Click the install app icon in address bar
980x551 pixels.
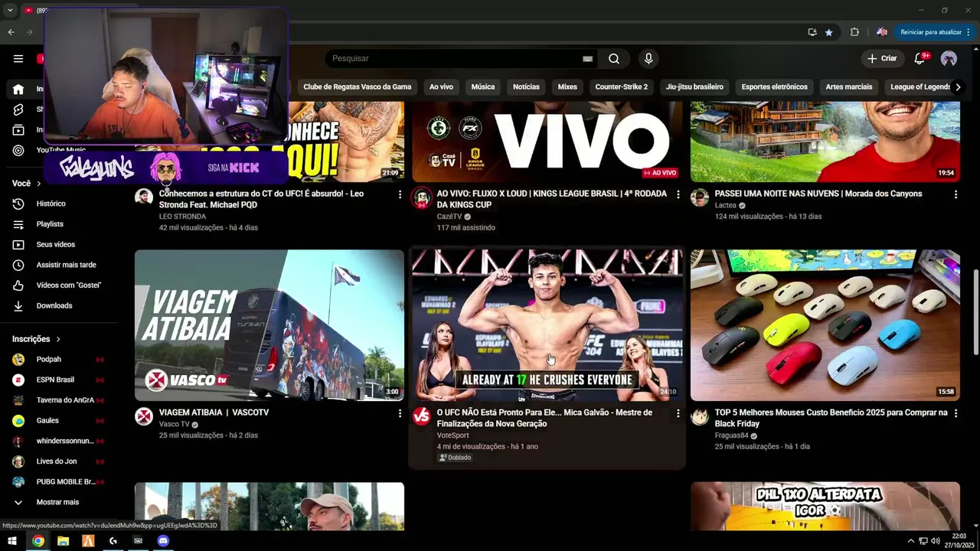pos(812,32)
